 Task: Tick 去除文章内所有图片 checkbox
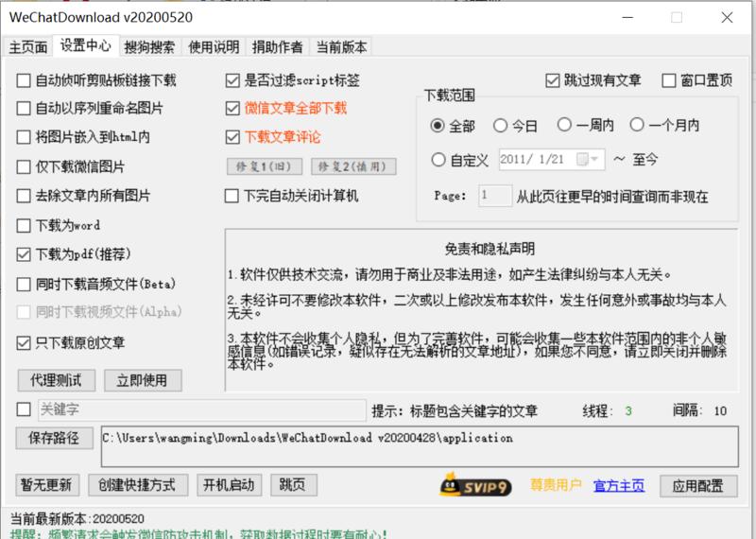tap(23, 196)
